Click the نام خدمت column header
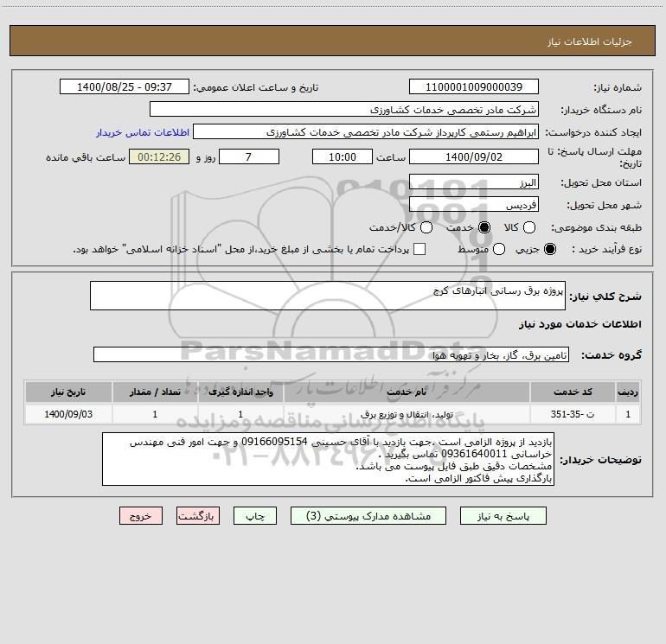666x644 pixels. (407, 392)
